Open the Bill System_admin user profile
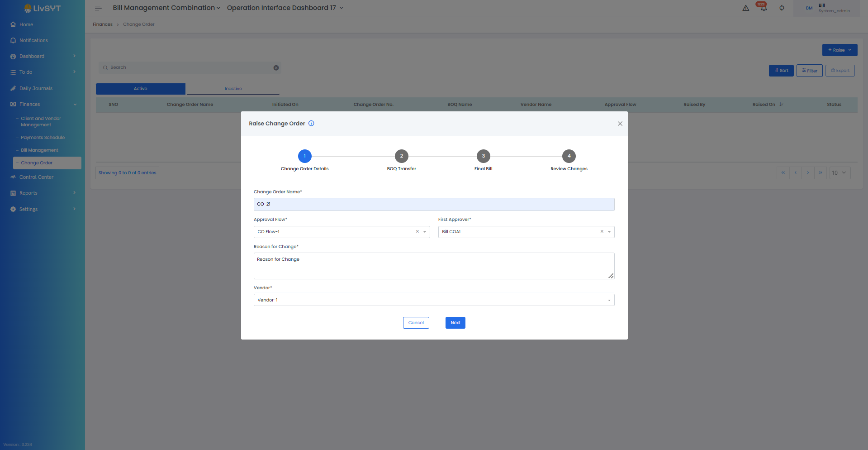 pyautogui.click(x=827, y=8)
